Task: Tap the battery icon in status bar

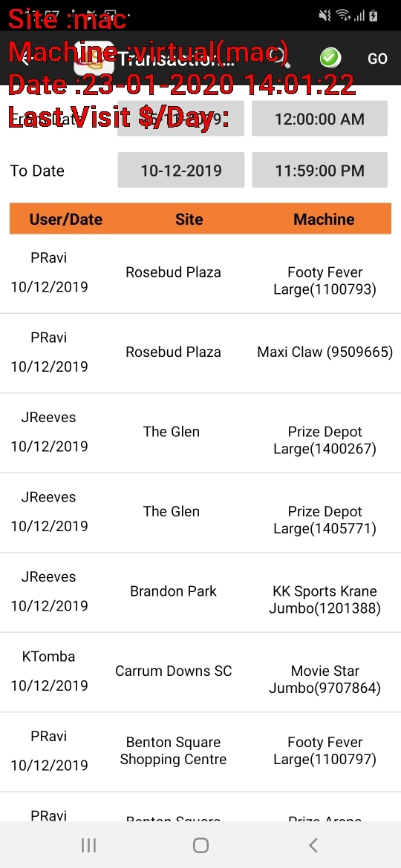Action: [x=374, y=16]
